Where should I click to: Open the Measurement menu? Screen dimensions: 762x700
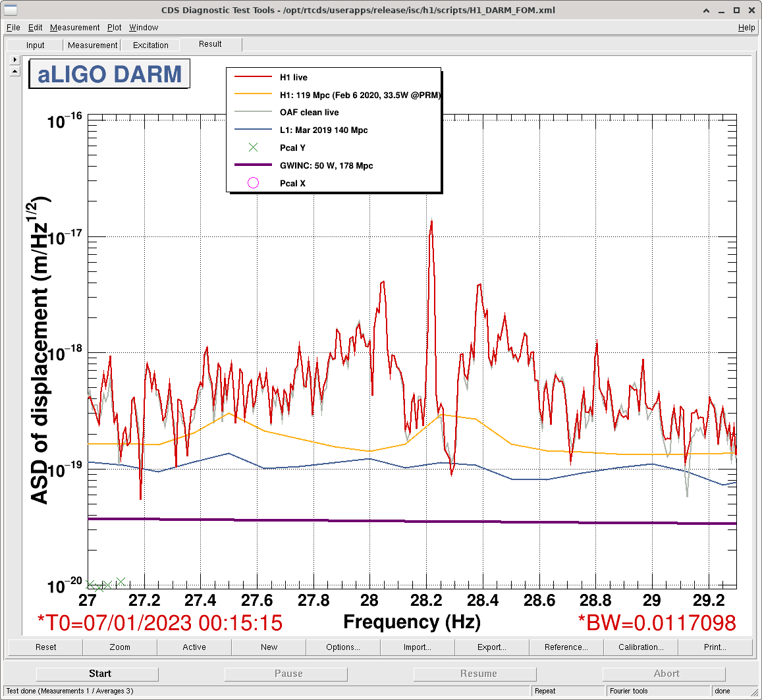click(74, 28)
